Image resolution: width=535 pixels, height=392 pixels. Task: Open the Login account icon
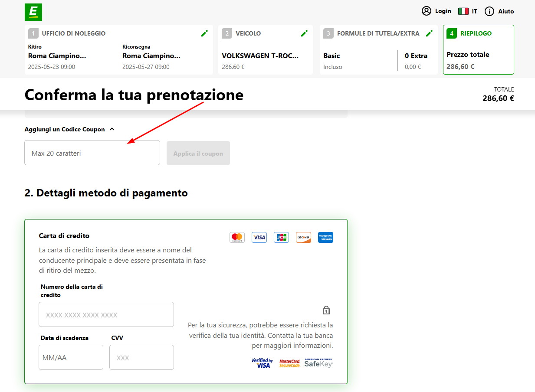click(426, 11)
